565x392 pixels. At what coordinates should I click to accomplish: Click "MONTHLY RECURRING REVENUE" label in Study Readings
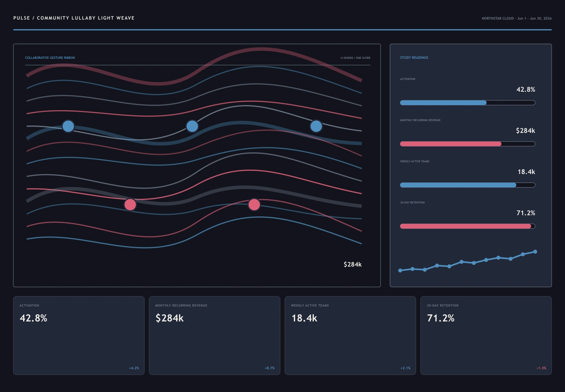420,120
